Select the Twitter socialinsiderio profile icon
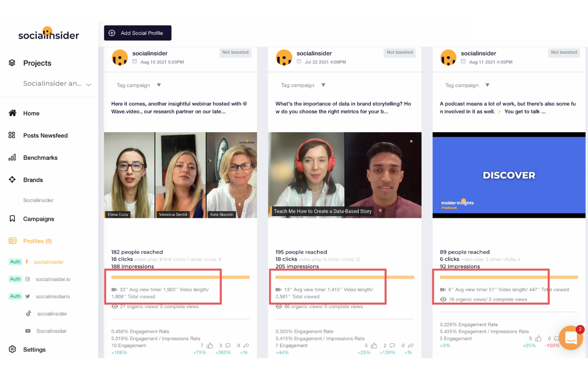Image resolution: width=588 pixels, height=379 pixels. click(28, 297)
